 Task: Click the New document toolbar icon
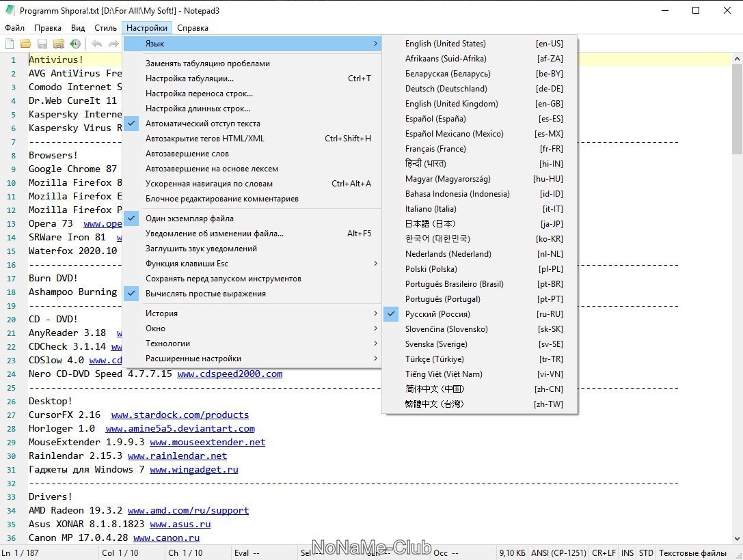click(x=10, y=44)
